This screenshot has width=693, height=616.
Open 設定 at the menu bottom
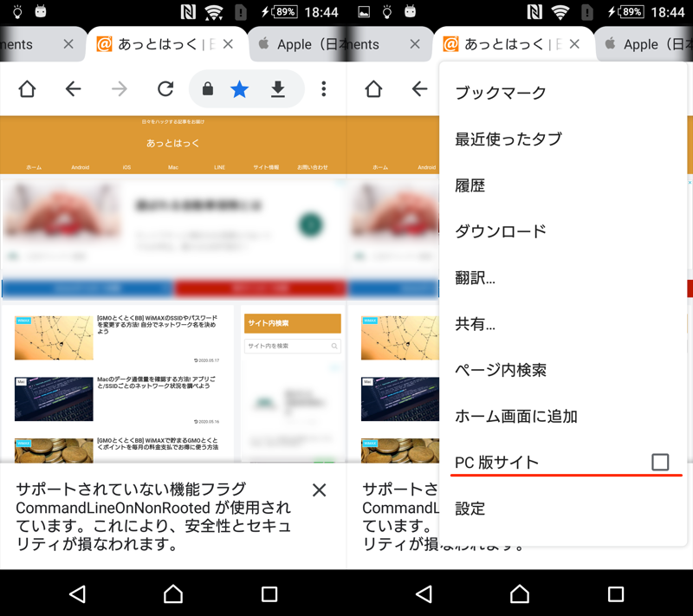point(470,509)
